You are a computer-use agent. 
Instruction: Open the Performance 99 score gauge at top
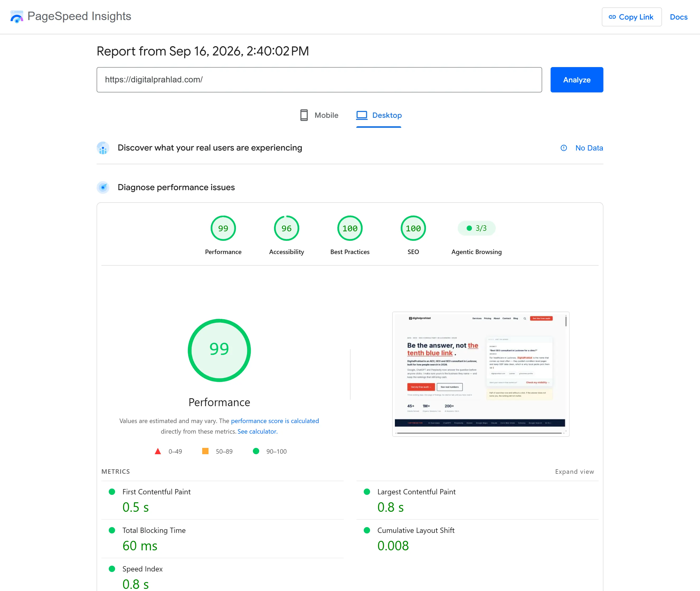pos(223,228)
